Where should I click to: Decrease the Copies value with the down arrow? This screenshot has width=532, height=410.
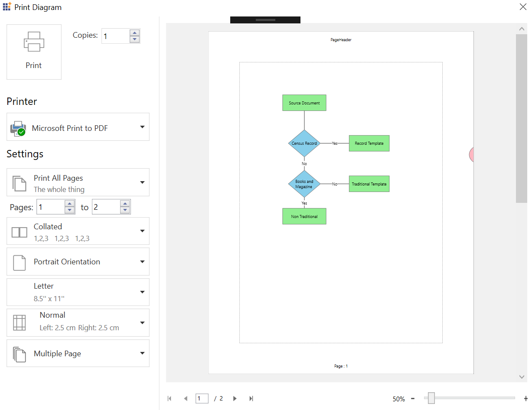(x=135, y=39)
